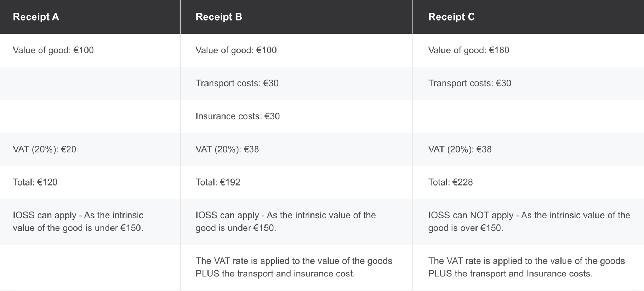
Task: Select the IOSS can apply note under Receipt B
Action: pyautogui.click(x=285, y=222)
